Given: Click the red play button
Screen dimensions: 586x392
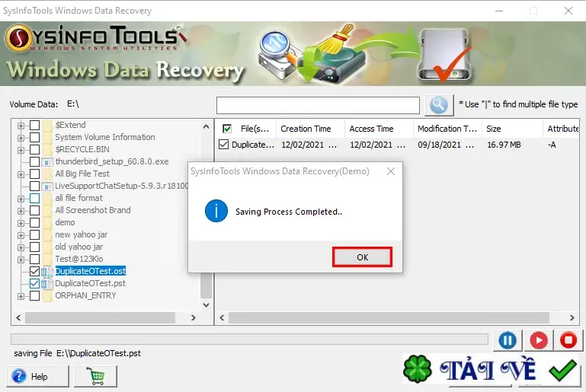Looking at the screenshot, I should 539,340.
